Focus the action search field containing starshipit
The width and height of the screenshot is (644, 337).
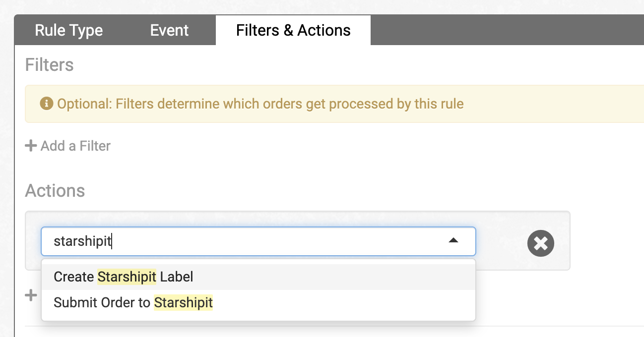point(238,241)
